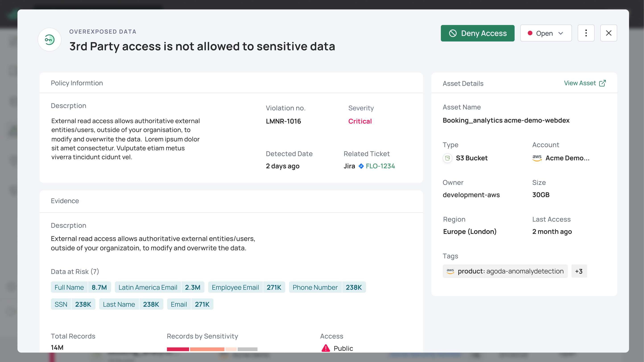Expand the +3 additional tags chip

[579, 271]
